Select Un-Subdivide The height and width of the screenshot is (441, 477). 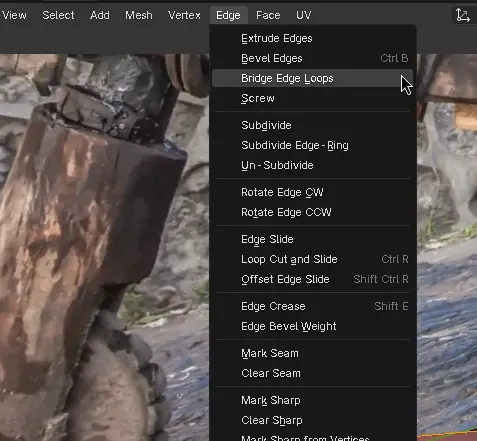tap(312, 165)
